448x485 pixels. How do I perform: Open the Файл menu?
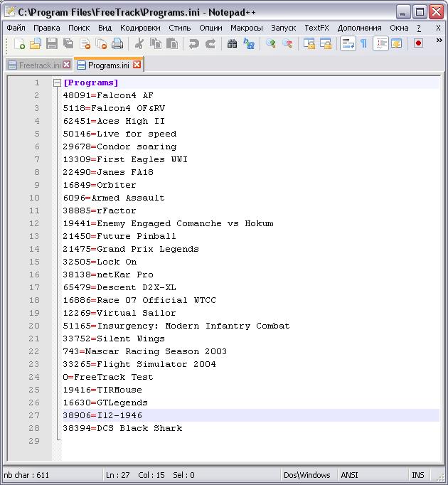tap(16, 28)
